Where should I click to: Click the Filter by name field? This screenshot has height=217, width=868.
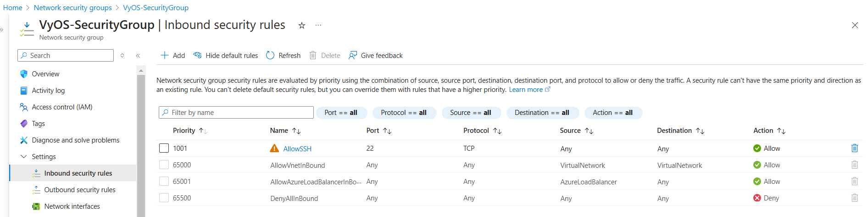point(236,113)
